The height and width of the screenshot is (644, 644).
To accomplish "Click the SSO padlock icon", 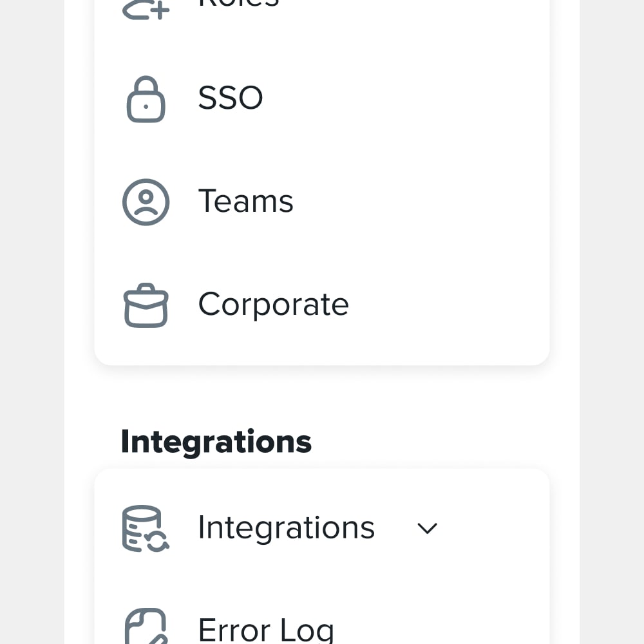I will [x=146, y=99].
